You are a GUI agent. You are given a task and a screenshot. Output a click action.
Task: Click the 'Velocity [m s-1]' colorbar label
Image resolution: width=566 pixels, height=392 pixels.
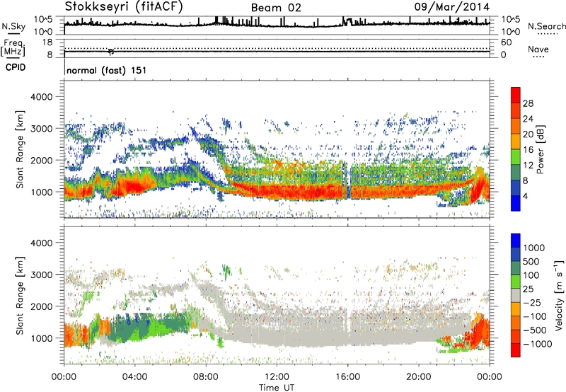click(559, 295)
